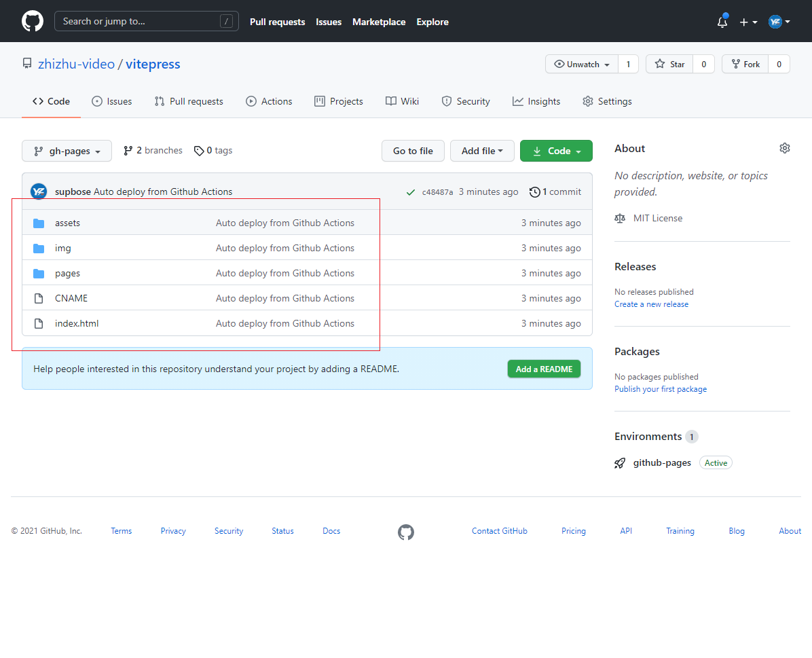812x658 pixels.
Task: Open Issues in top navigation
Action: pyautogui.click(x=329, y=22)
